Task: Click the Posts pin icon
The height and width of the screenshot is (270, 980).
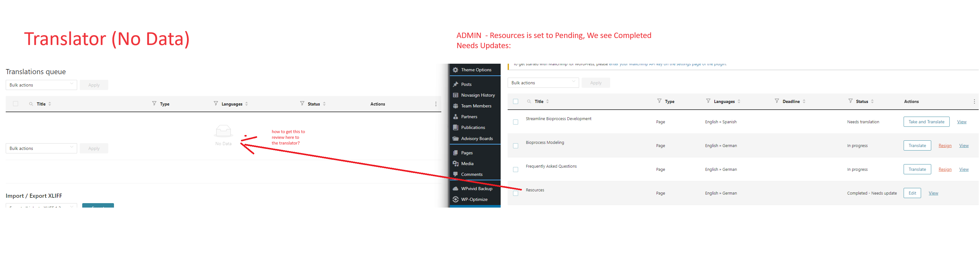Action: coord(455,84)
